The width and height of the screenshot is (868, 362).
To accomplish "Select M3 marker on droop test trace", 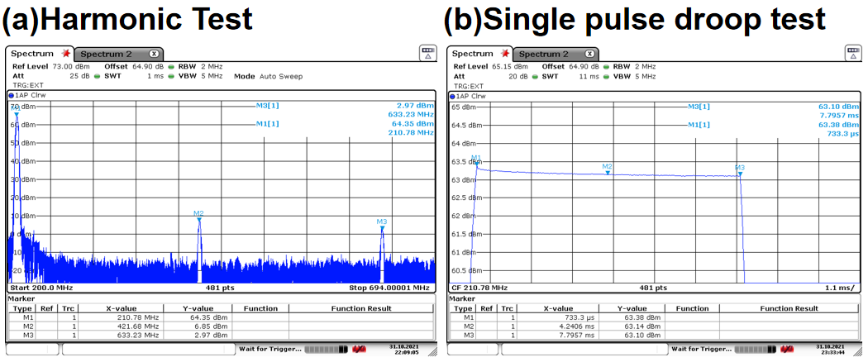I will tap(740, 174).
